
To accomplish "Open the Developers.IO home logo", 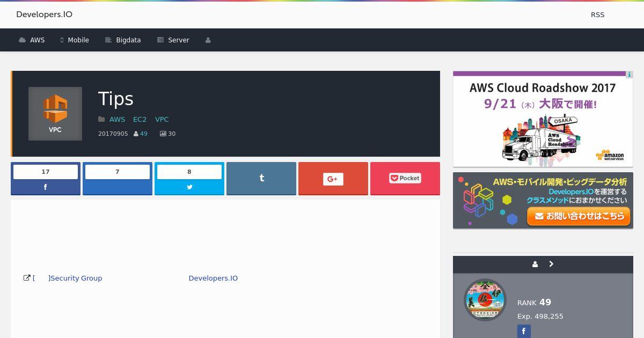I will pos(44,14).
